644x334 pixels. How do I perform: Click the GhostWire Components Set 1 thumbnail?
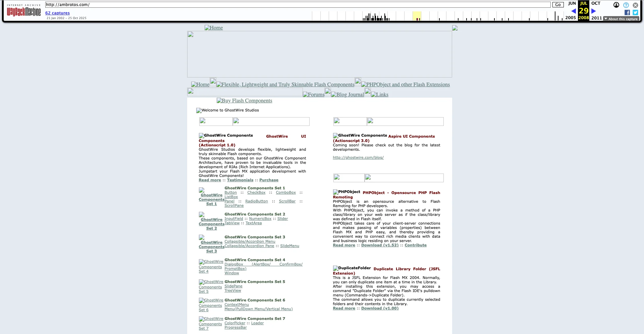pos(211,197)
